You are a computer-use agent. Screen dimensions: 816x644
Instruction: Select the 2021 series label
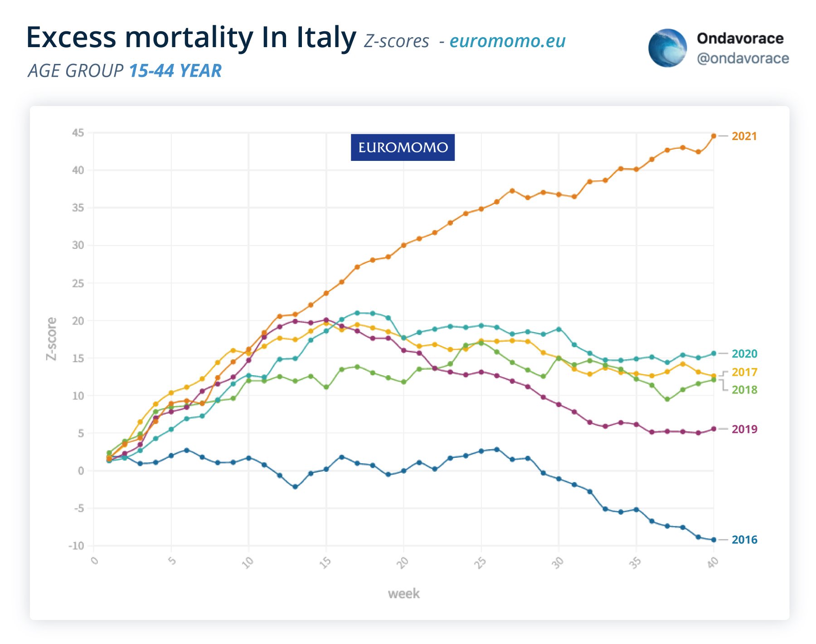click(744, 136)
